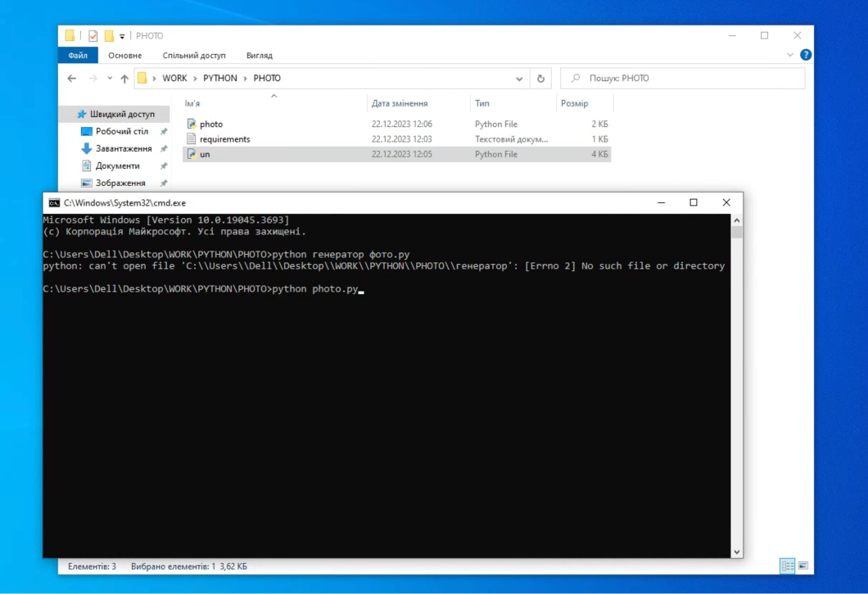868x594 pixels.
Task: Click pin icon next to Зображення
Action: point(164,183)
